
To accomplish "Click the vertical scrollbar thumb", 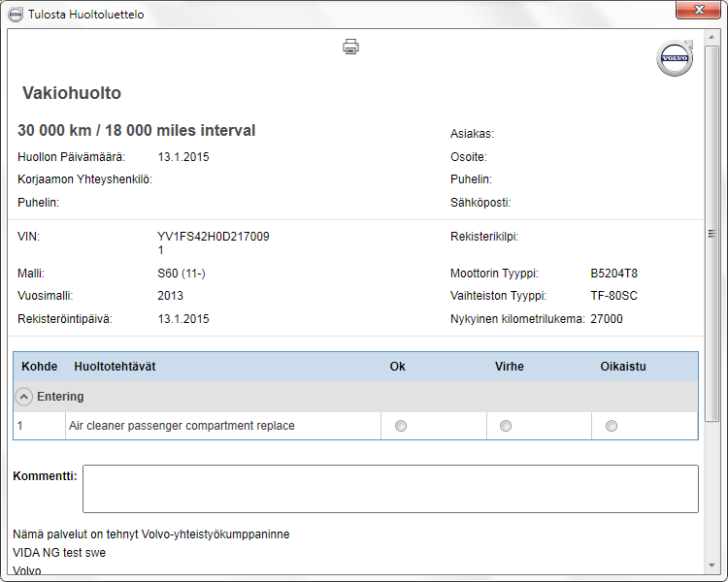I will [x=711, y=234].
